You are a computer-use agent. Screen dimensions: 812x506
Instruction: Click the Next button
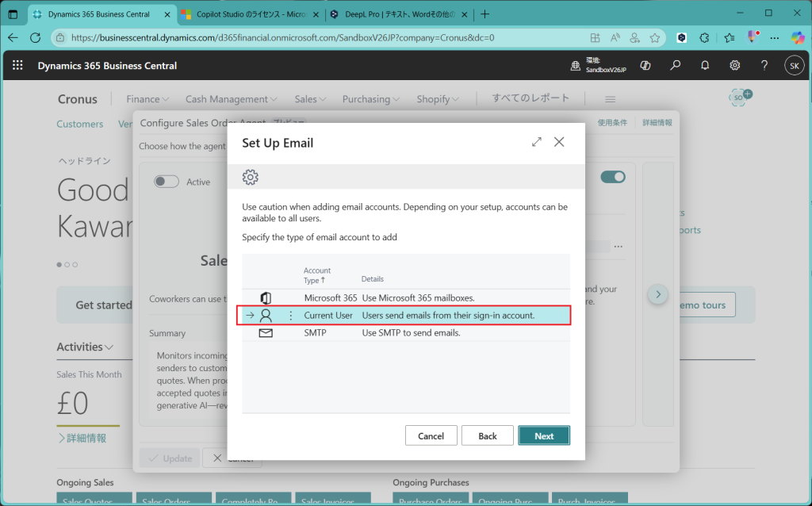[x=544, y=435]
